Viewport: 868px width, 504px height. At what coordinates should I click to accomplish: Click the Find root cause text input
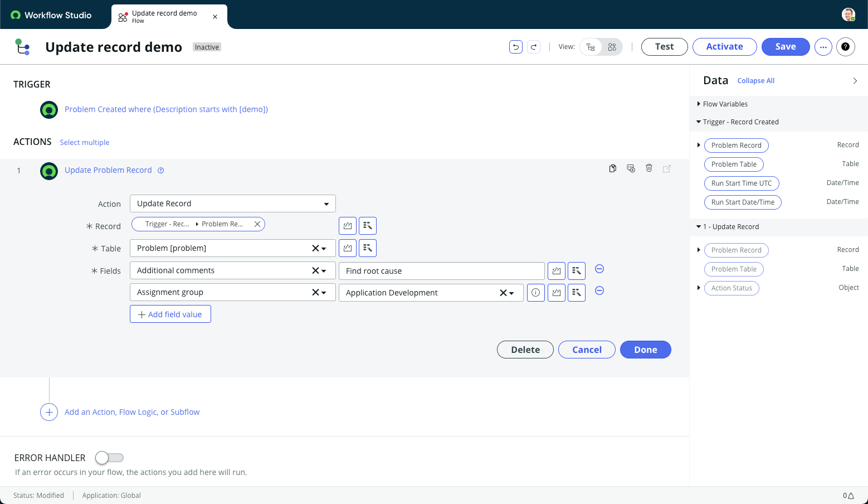pos(442,271)
